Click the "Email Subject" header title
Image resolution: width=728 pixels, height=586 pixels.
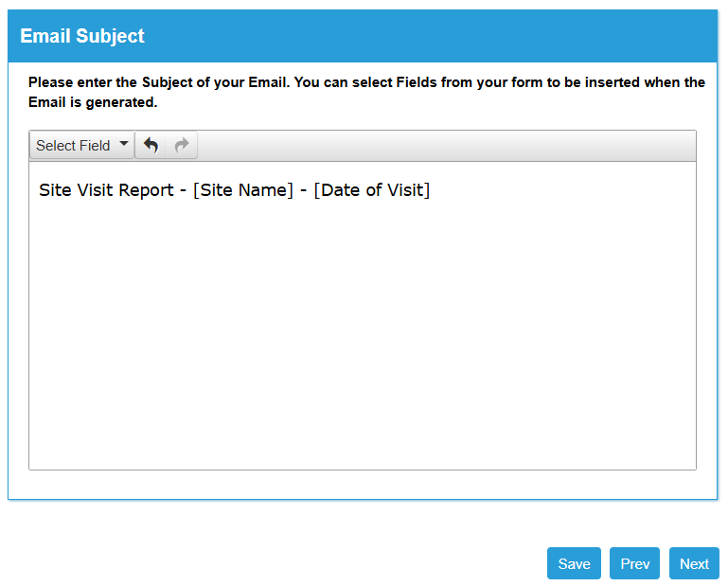(x=82, y=36)
